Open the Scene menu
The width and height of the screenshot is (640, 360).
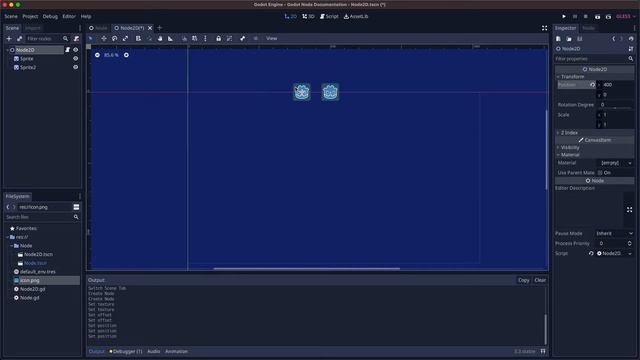point(11,16)
